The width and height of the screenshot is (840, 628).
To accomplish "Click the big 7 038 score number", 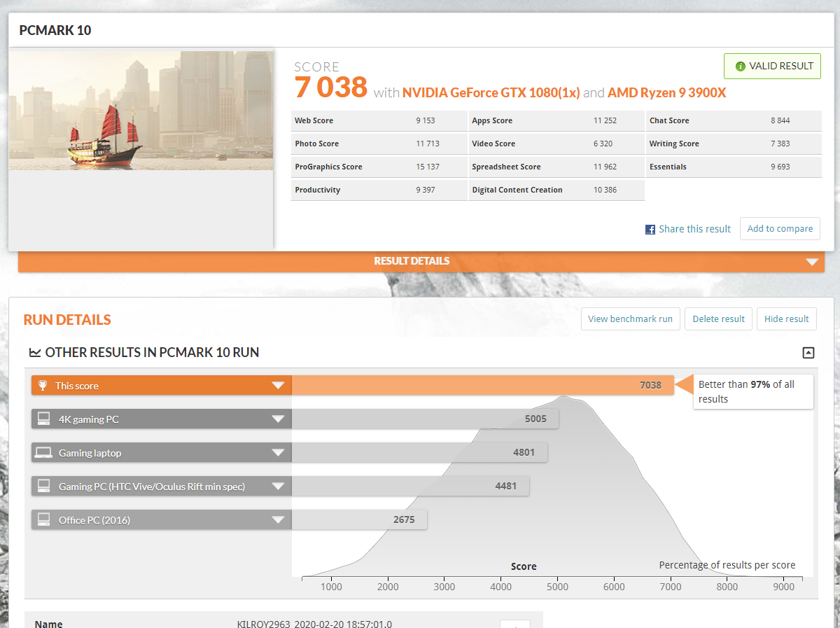I will pyautogui.click(x=331, y=88).
